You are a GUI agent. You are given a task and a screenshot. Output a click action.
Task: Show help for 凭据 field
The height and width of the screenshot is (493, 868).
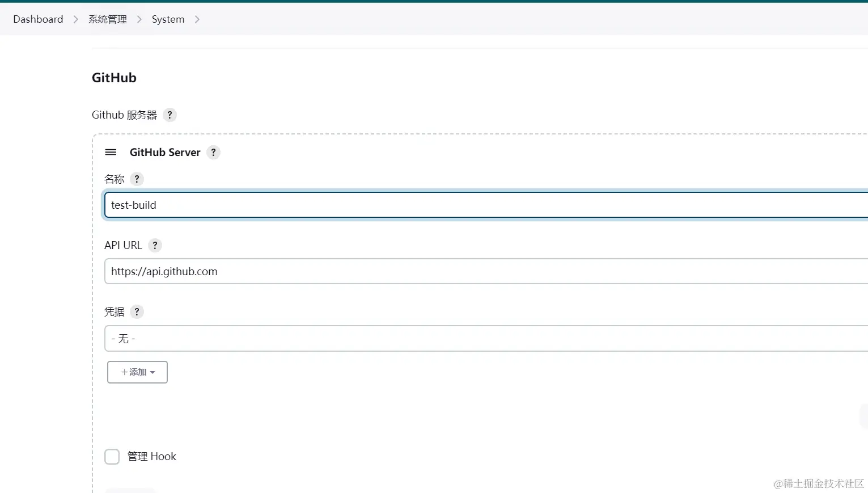point(137,312)
